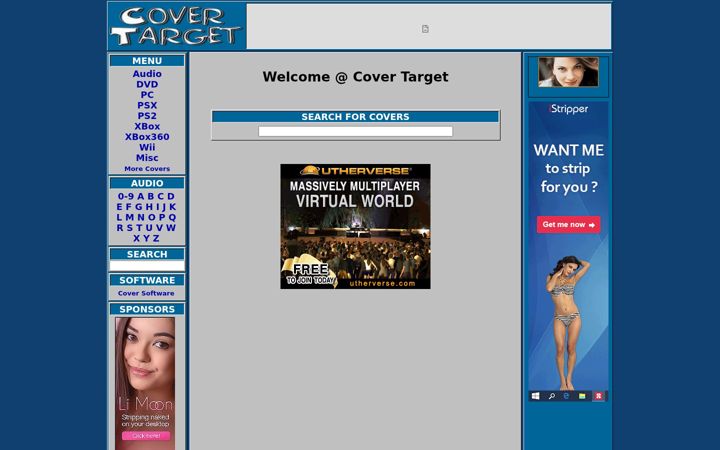Click the broken image icon in top banner
This screenshot has height=450, width=720.
pos(425,29)
